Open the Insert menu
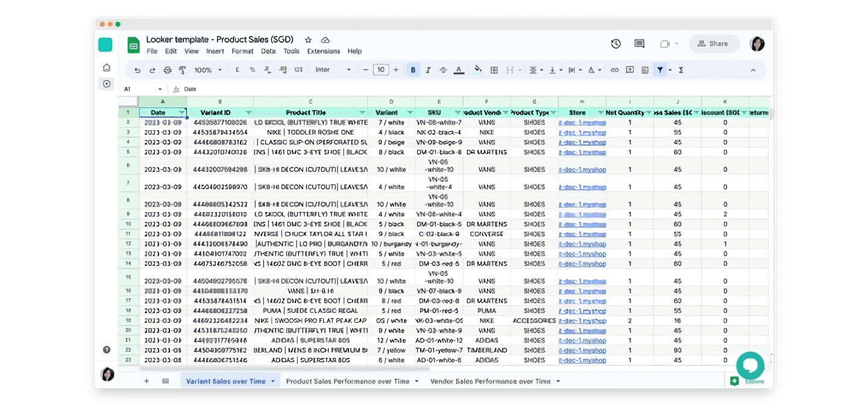The height and width of the screenshot is (406, 868). [x=215, y=51]
